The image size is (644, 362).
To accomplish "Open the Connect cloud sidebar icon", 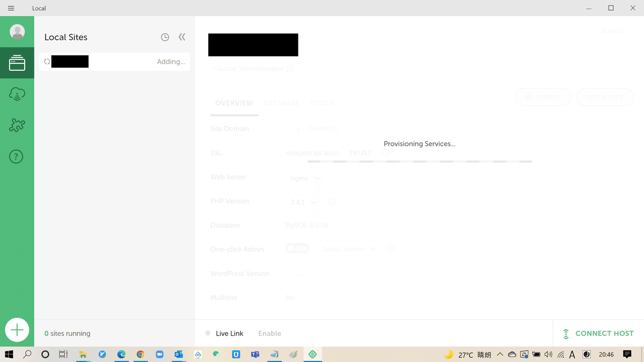I will click(x=17, y=94).
